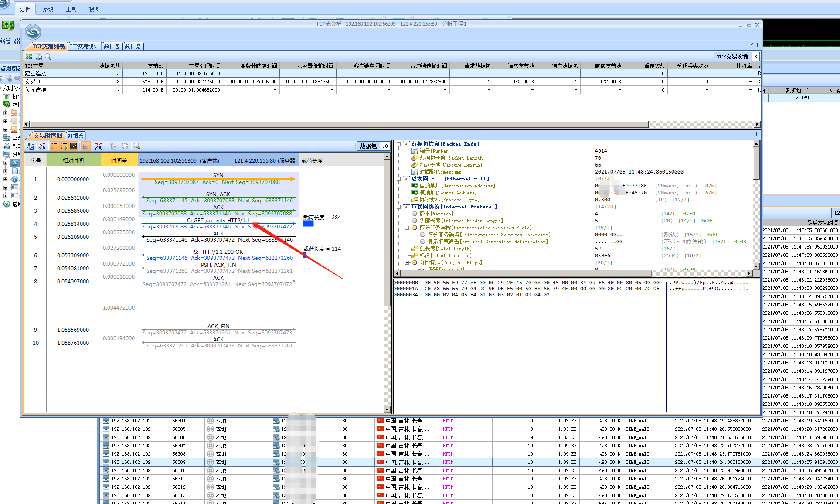Click the green shuffle-arrows icon in the TCP交易列表 toolbar
840x504 pixels.
click(29, 57)
